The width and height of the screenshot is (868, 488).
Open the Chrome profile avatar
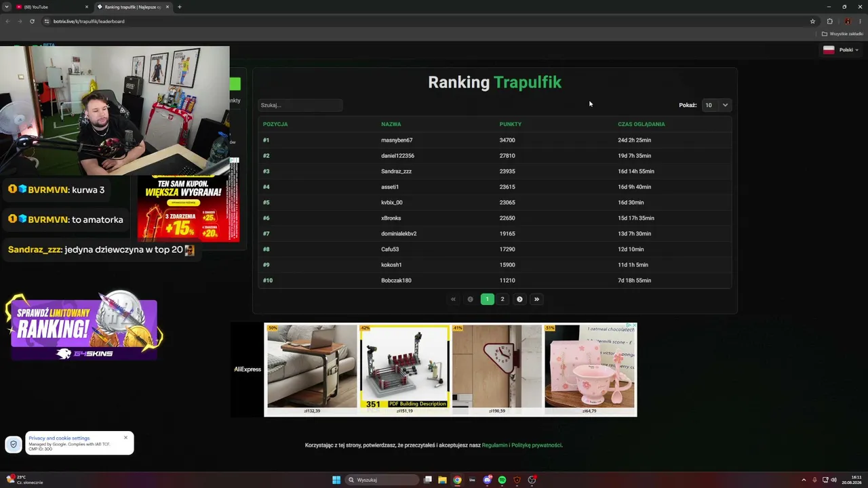(847, 21)
